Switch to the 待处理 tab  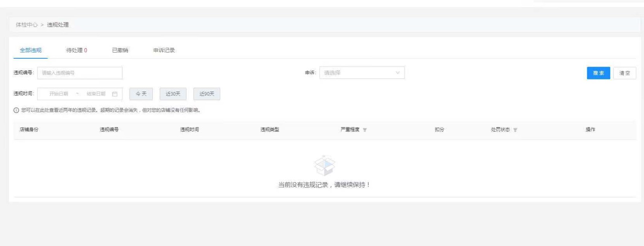[x=76, y=50]
